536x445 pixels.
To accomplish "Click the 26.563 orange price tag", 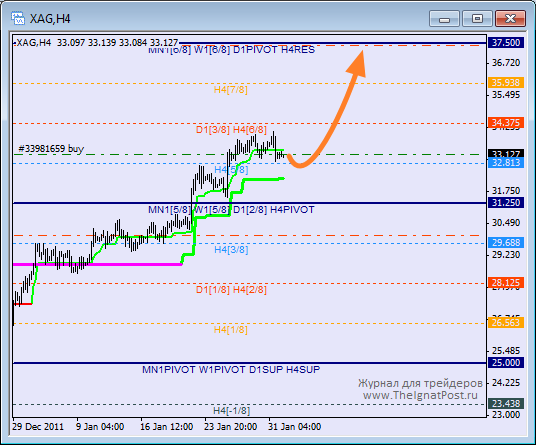I will 506,323.
